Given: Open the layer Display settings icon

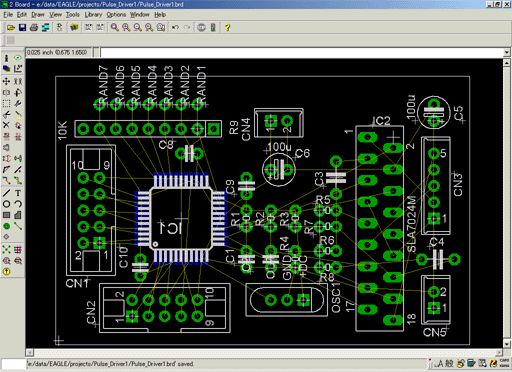Looking at the screenshot, I should pyautogui.click(x=6, y=69).
